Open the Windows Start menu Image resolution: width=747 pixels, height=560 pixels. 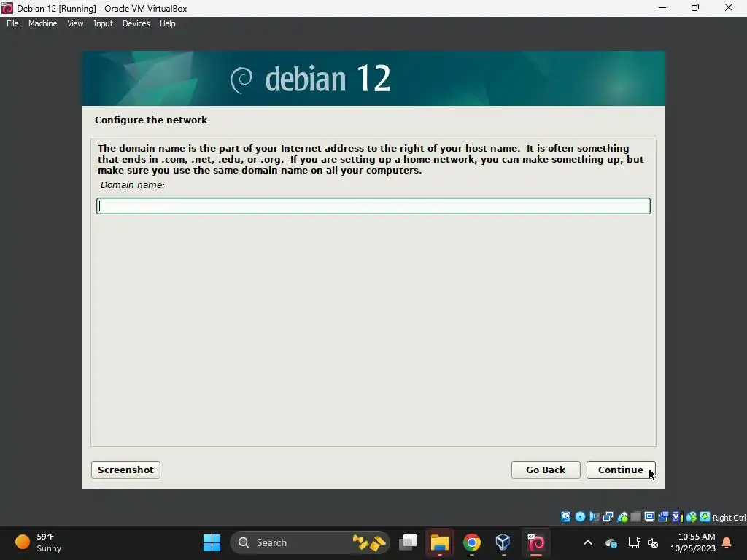pyautogui.click(x=212, y=542)
